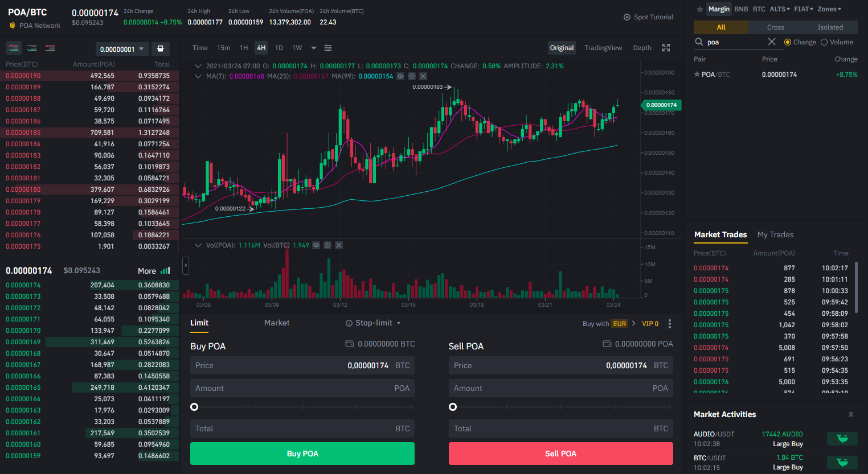Click stop-limit info icon
The image size is (868, 474).
point(349,323)
